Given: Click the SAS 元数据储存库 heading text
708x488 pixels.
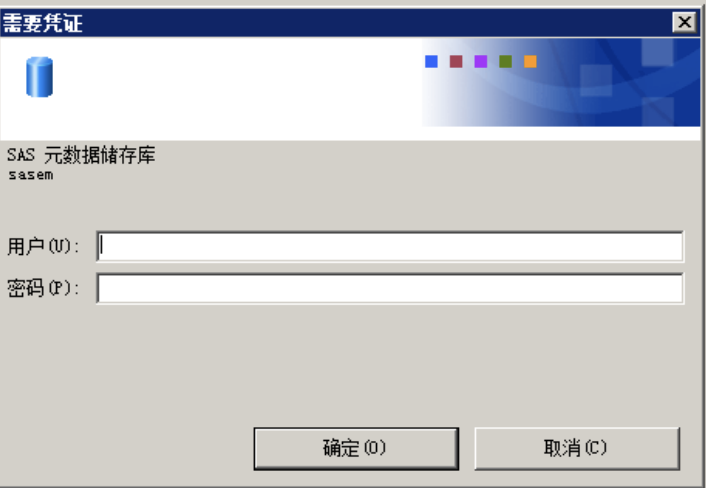Looking at the screenshot, I should (x=81, y=155).
